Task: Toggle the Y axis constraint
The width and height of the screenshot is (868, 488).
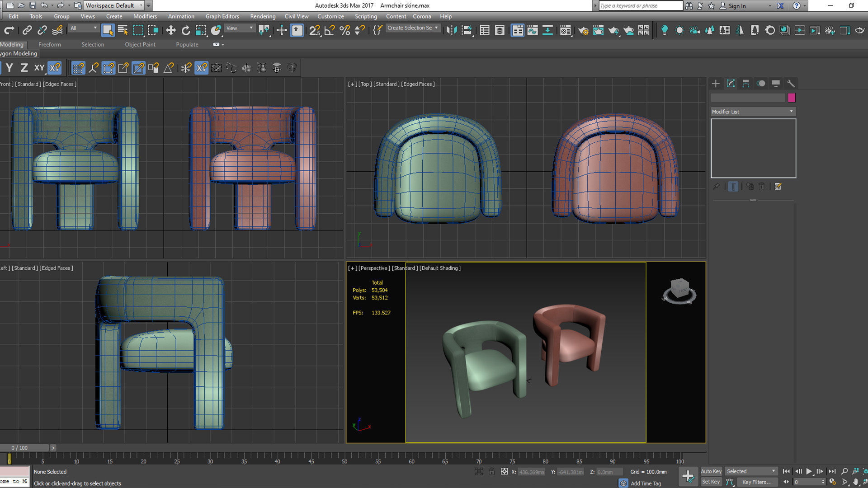Action: [9, 68]
